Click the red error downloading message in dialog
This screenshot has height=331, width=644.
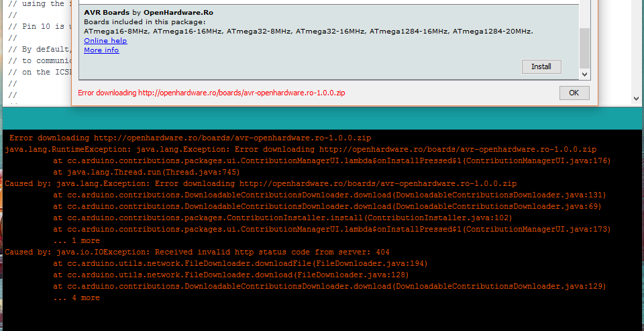click(211, 93)
